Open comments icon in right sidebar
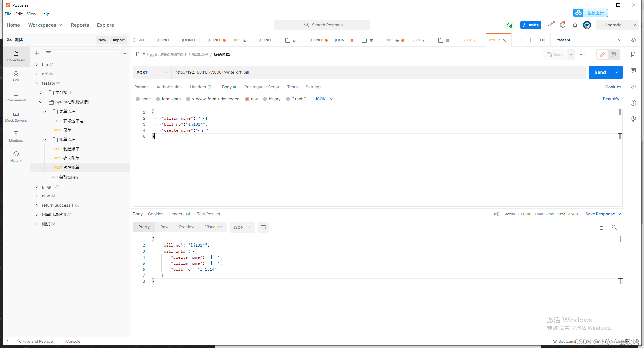This screenshot has height=348, width=644. point(633,71)
